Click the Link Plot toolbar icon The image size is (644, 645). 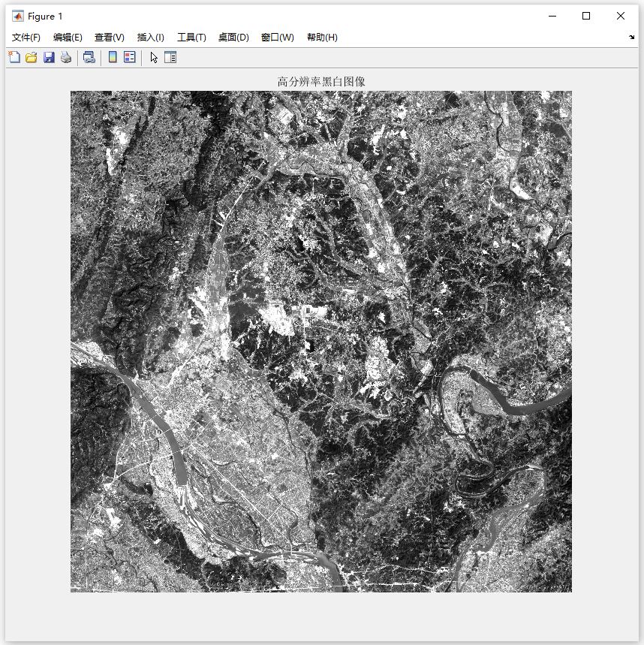(89, 57)
